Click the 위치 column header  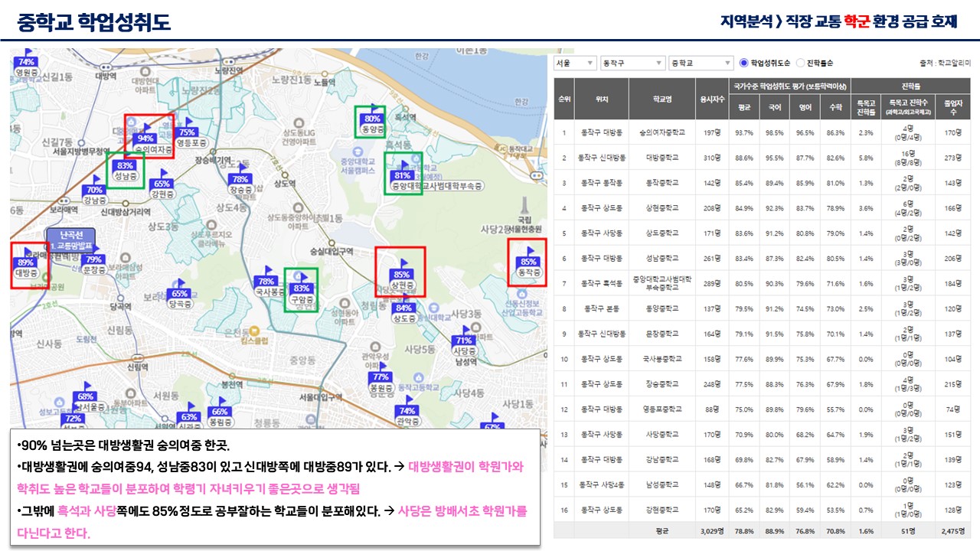tap(602, 98)
